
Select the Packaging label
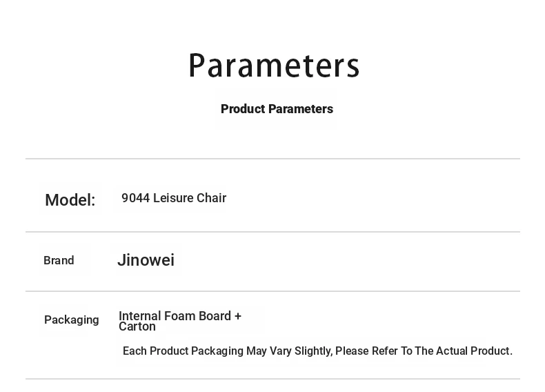[72, 320]
